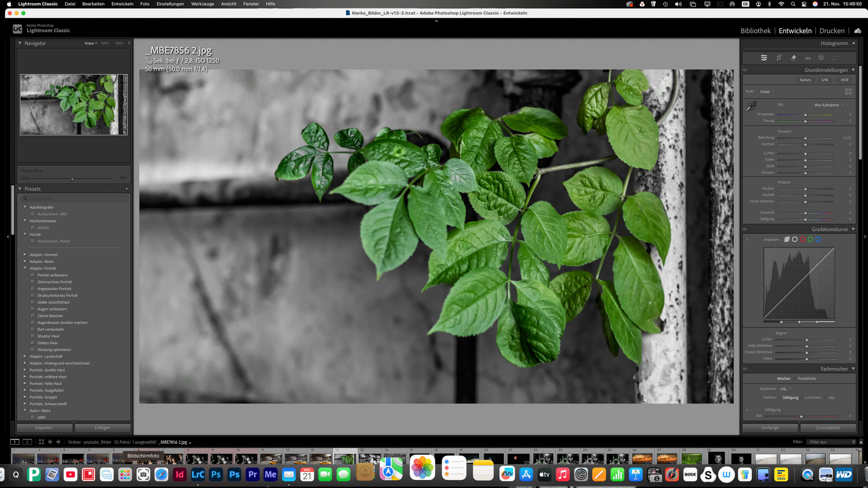The width and height of the screenshot is (868, 488).
Task: Switch filmstrip to grid view icon
Action: [41, 442]
